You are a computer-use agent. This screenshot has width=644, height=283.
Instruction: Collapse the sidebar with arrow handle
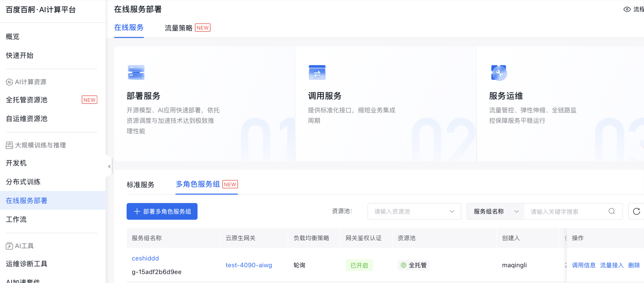point(109,166)
